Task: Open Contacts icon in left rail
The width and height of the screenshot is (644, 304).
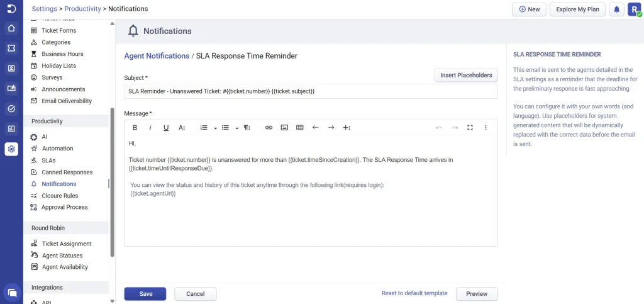Action: [11, 69]
